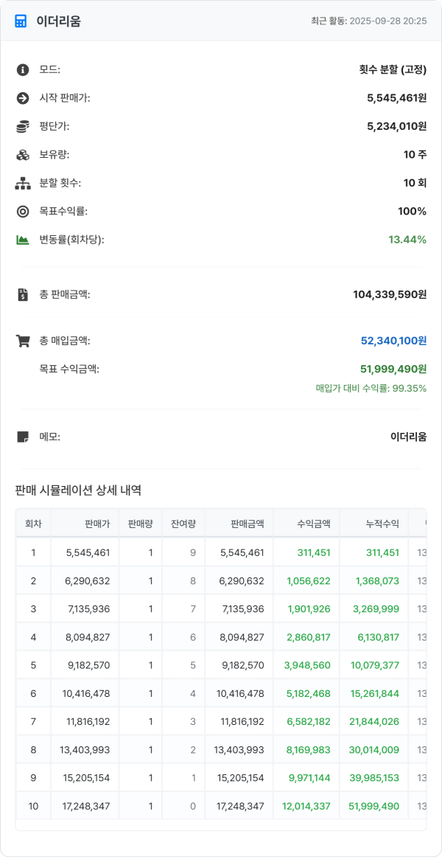442x868 pixels.
Task: Click the 수익금액 column header
Action: [314, 524]
